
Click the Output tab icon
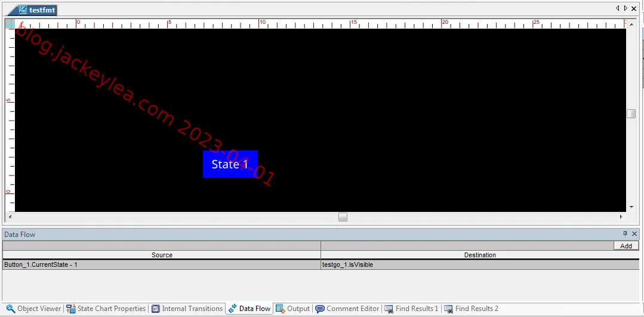281,309
